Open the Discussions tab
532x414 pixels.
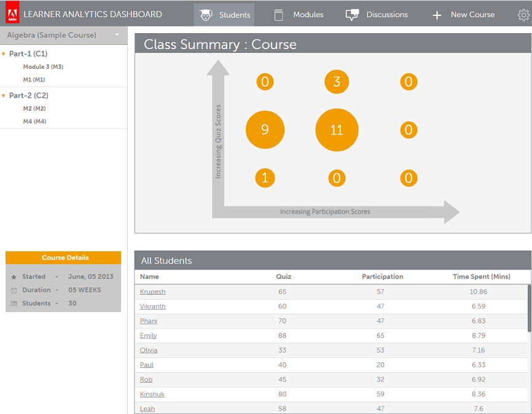(x=386, y=15)
